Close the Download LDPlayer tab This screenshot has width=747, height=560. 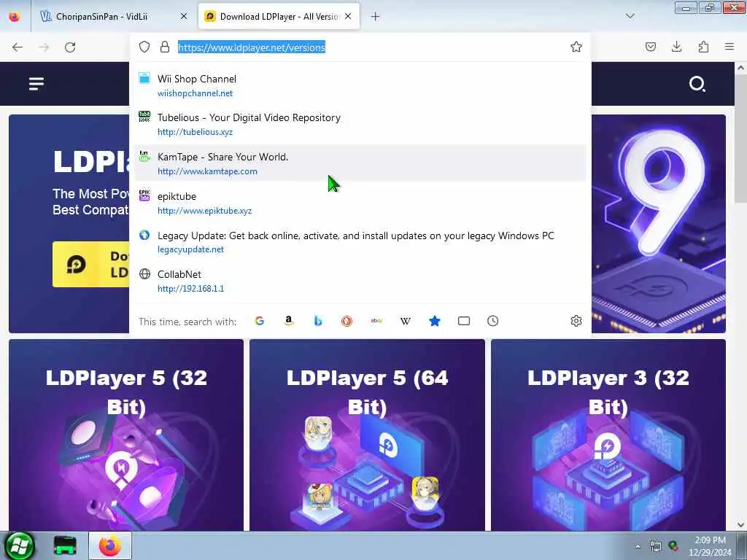(348, 16)
